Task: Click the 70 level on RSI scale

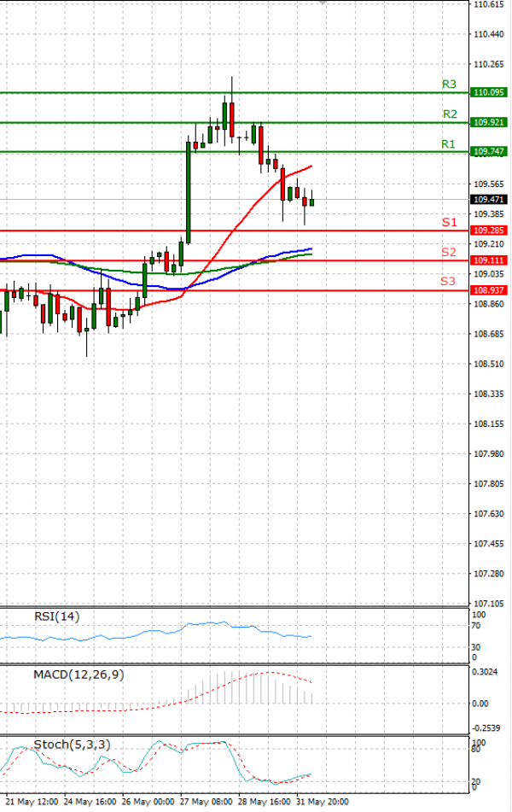Action: coord(476,626)
